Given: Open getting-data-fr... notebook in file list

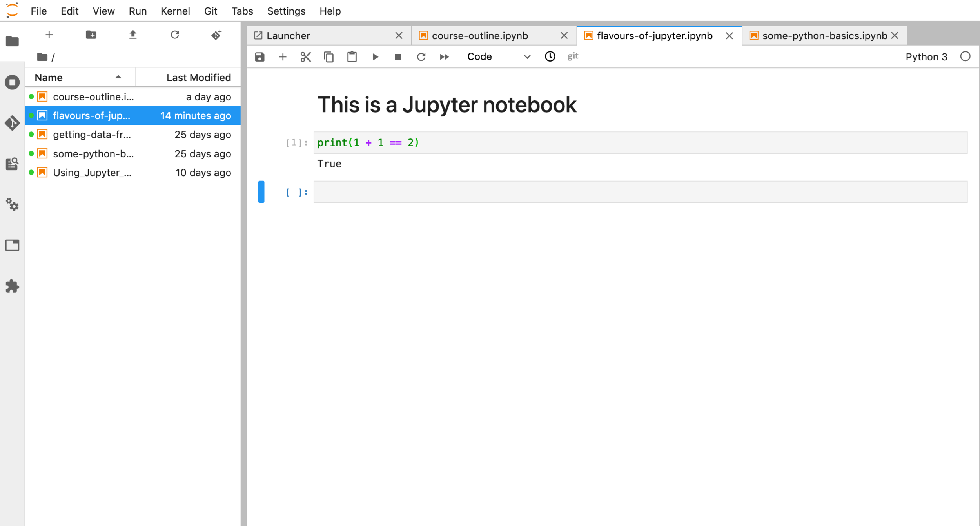Looking at the screenshot, I should click(92, 135).
